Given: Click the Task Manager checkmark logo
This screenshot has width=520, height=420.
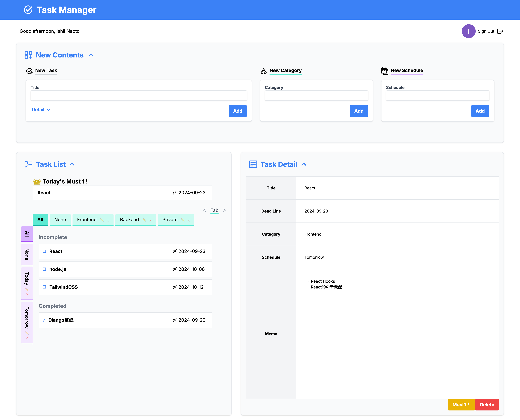Looking at the screenshot, I should click(x=28, y=10).
